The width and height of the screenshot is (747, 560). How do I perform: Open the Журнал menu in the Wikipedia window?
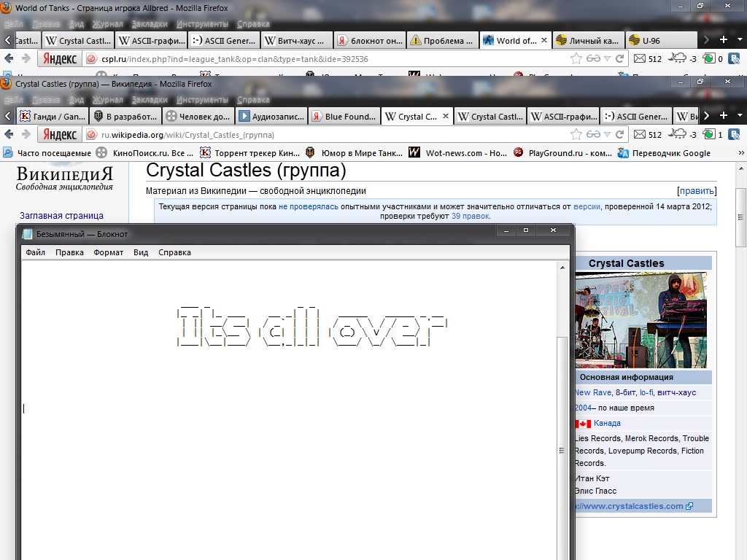point(108,99)
